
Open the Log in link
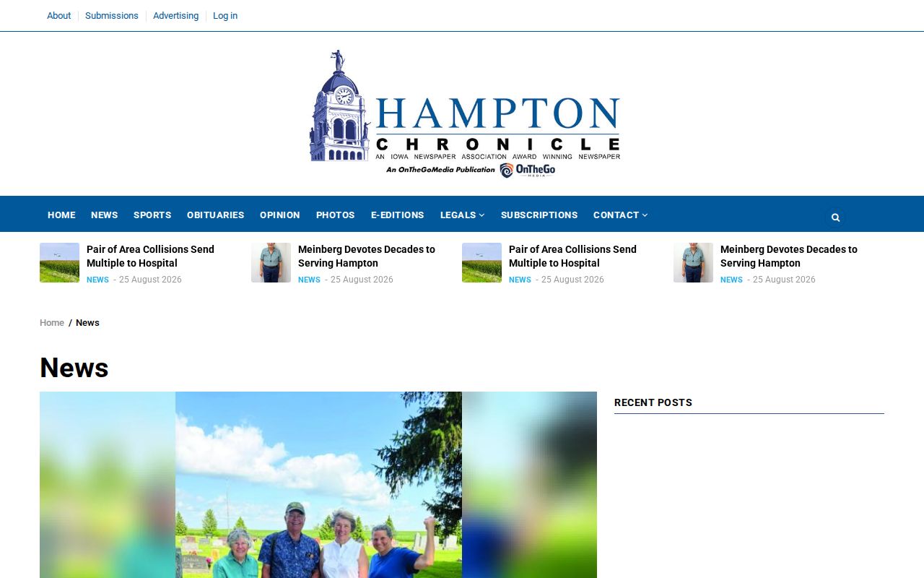[225, 16]
